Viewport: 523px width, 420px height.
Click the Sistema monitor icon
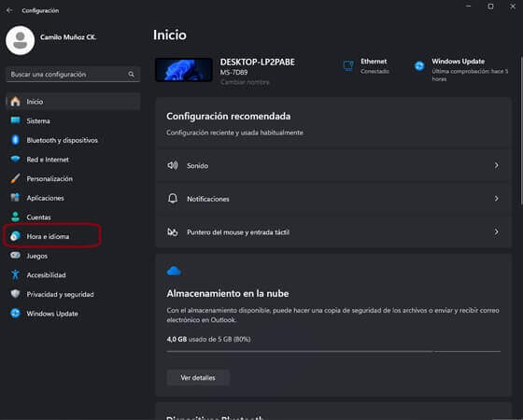15,120
